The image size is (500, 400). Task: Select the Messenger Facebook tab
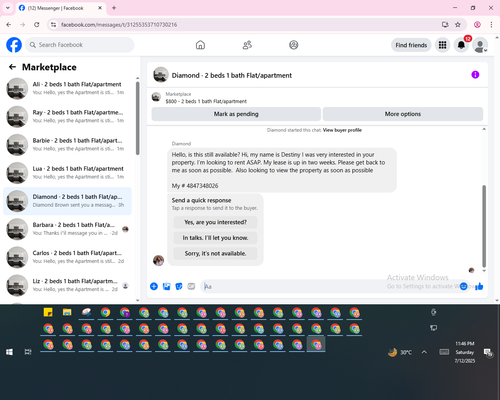(61, 8)
